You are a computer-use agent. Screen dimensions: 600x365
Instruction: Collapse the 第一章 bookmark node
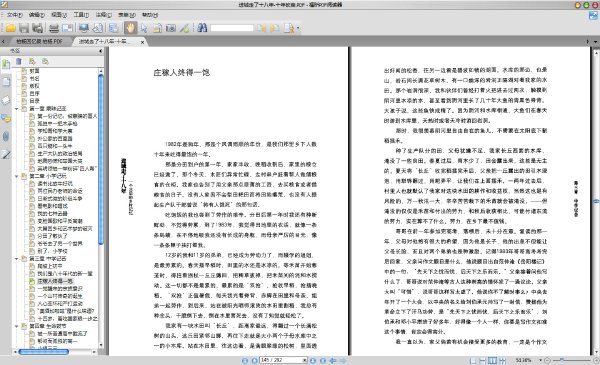coord(17,109)
